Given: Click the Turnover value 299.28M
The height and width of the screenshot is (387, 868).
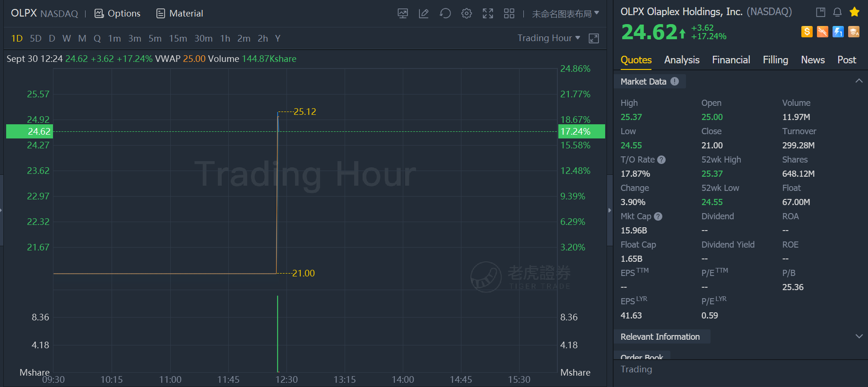Looking at the screenshot, I should pyautogui.click(x=798, y=146).
